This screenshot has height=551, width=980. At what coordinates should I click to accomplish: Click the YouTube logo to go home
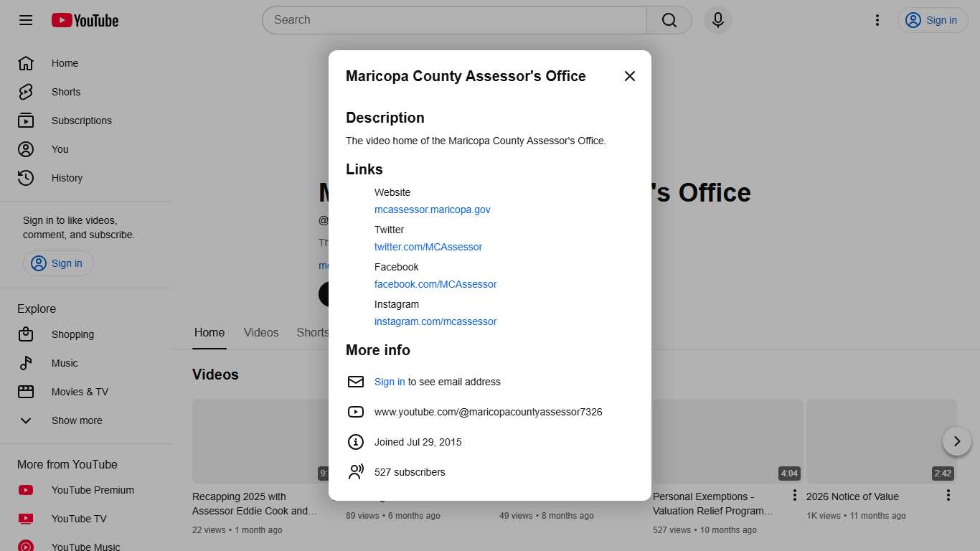coord(84,20)
